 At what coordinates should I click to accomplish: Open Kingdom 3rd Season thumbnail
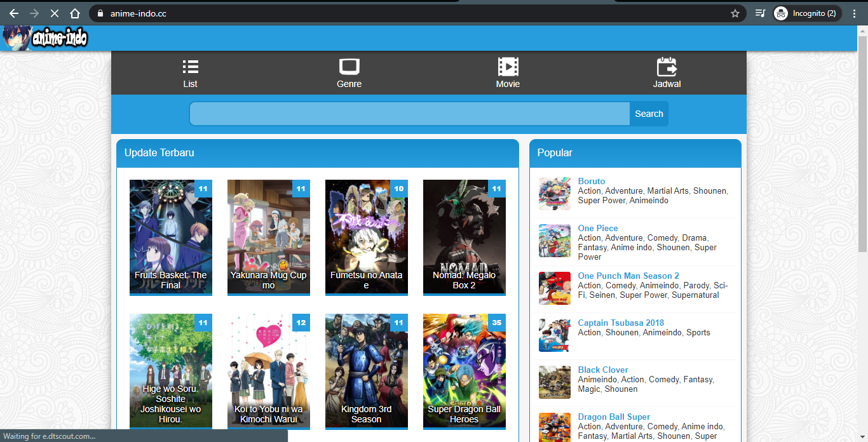tap(367, 372)
